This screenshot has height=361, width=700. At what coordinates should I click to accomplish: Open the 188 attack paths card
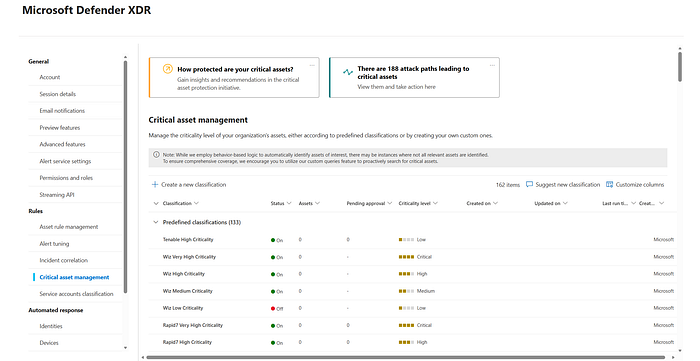click(414, 77)
